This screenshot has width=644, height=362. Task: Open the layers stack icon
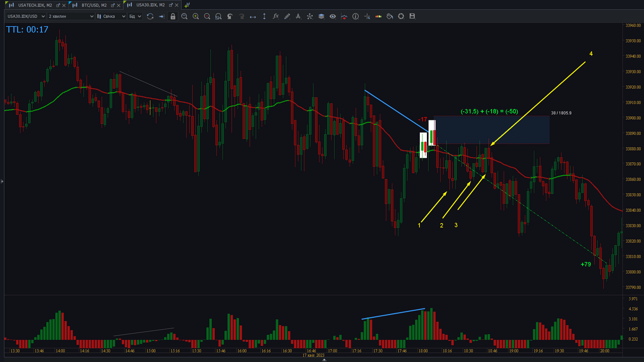coord(321,16)
